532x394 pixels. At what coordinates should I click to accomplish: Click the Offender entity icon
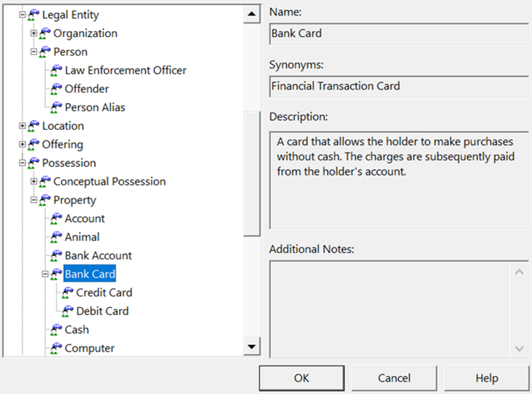[56, 89]
